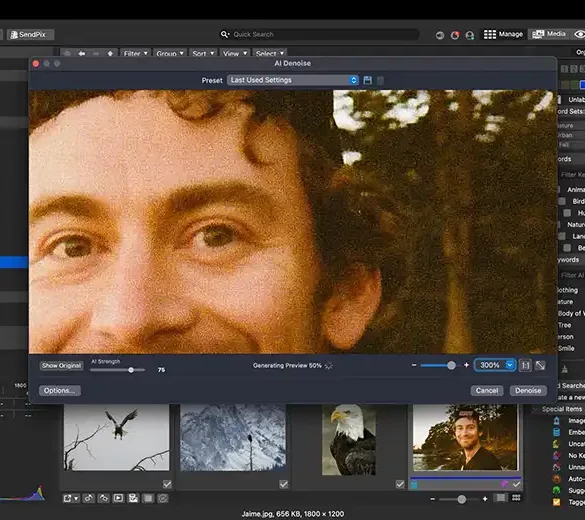Open the SendPix tool in the toolbar
This screenshot has width=585, height=520.
click(x=31, y=35)
